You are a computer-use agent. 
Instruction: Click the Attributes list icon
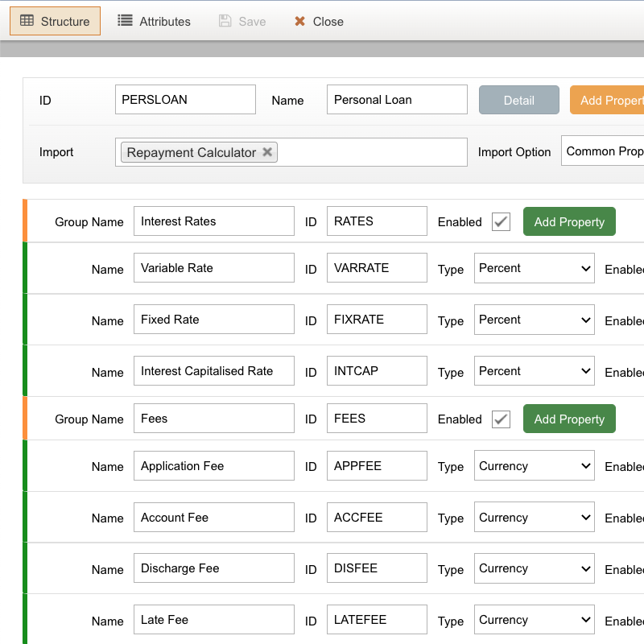pyautogui.click(x=125, y=21)
